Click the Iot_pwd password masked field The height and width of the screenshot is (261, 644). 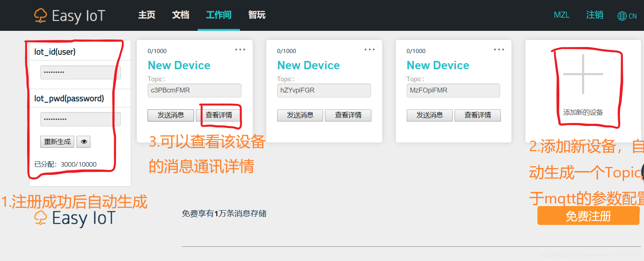pyautogui.click(x=81, y=119)
